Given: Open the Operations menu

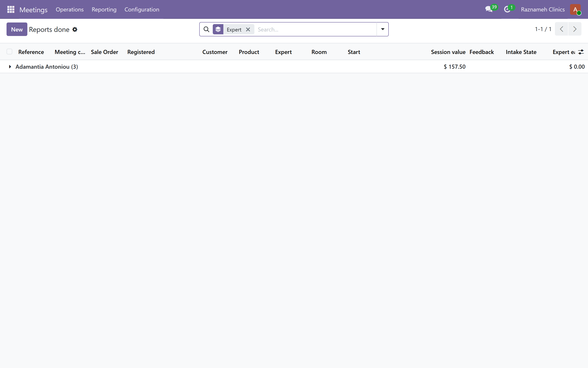Looking at the screenshot, I should tap(70, 9).
